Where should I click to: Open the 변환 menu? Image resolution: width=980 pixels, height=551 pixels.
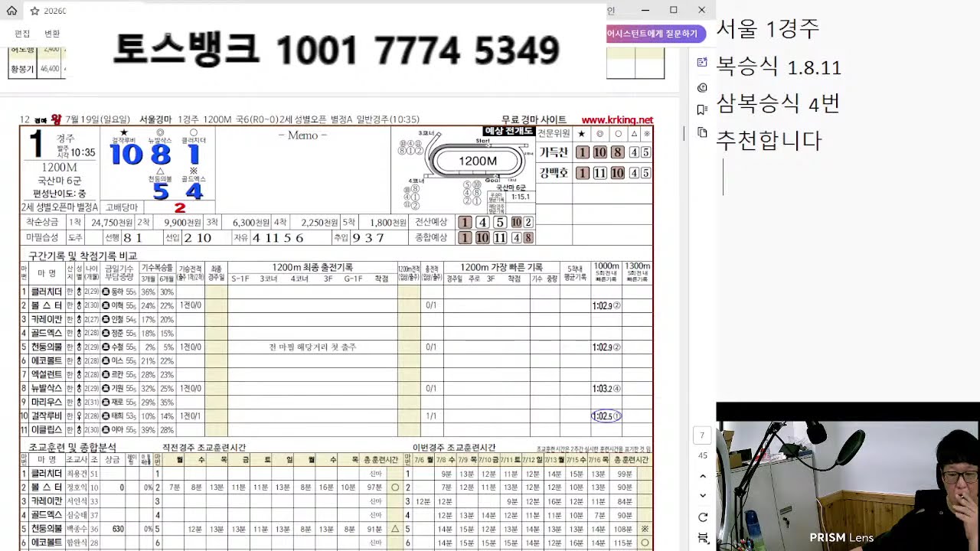[52, 34]
